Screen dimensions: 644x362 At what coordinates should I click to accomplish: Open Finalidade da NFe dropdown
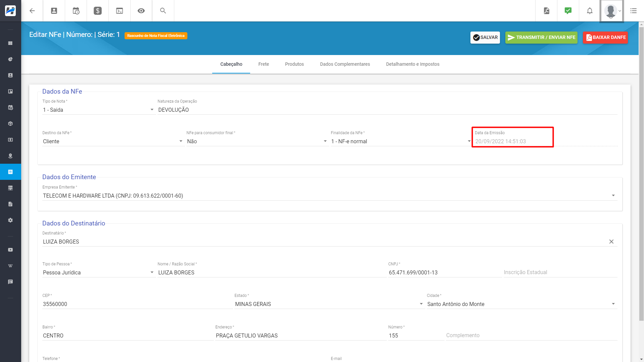[401, 141]
